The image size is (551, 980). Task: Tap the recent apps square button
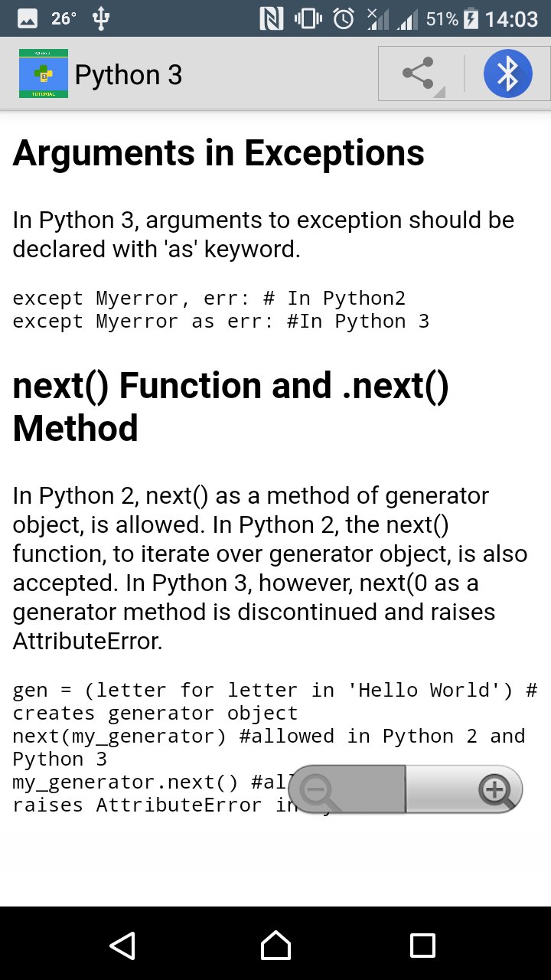(422, 946)
